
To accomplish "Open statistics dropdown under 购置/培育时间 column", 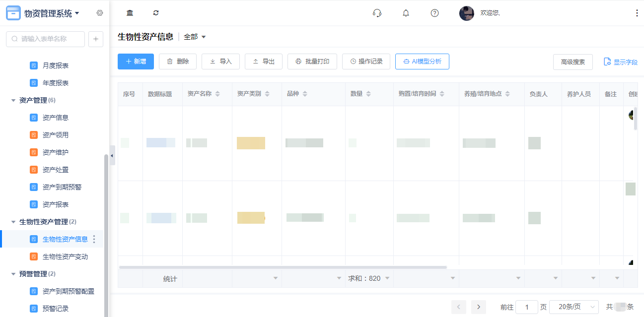I will [x=453, y=278].
